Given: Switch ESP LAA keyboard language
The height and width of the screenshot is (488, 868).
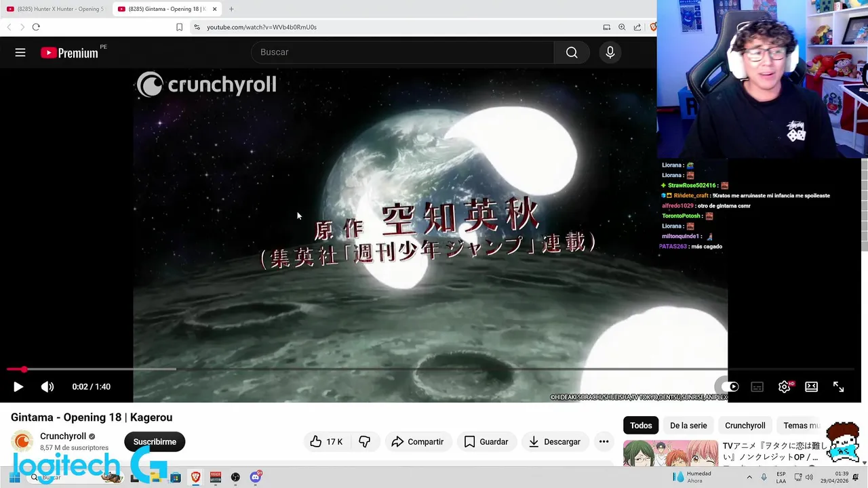Looking at the screenshot, I should point(781,477).
